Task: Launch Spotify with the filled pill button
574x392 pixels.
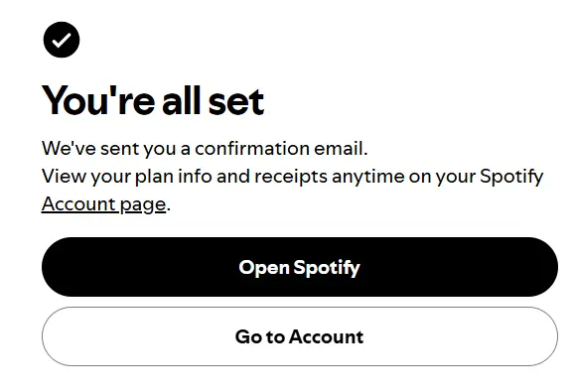Action: (x=300, y=267)
